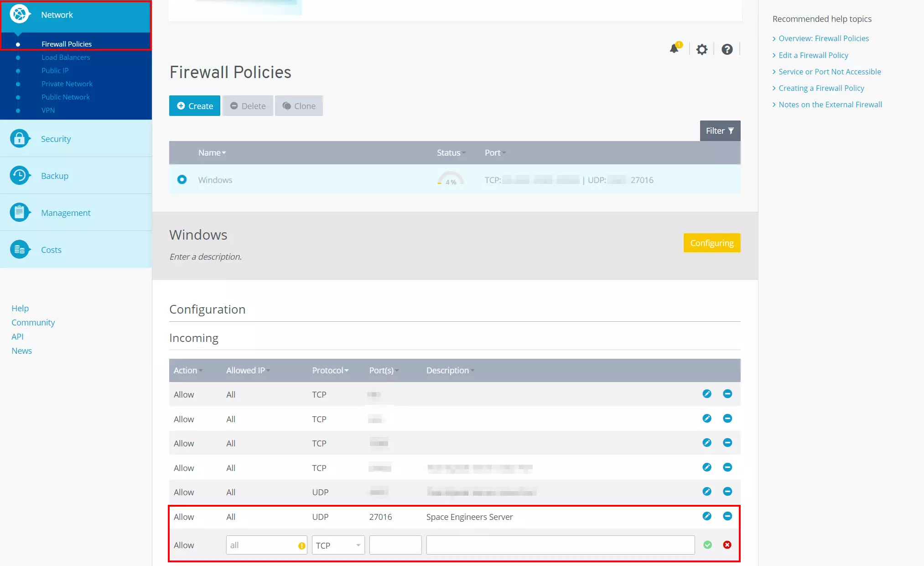924x566 pixels.
Task: Click the warning icon in Allowed IP field
Action: 301,545
